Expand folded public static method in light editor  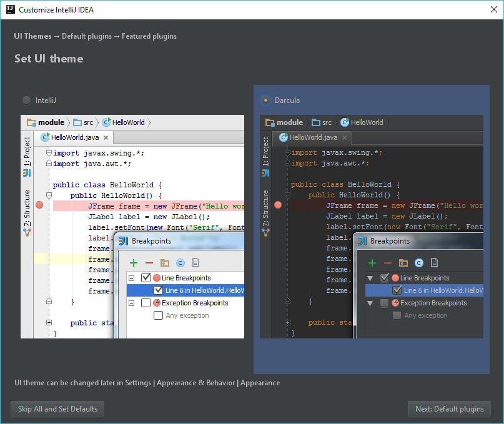49,322
